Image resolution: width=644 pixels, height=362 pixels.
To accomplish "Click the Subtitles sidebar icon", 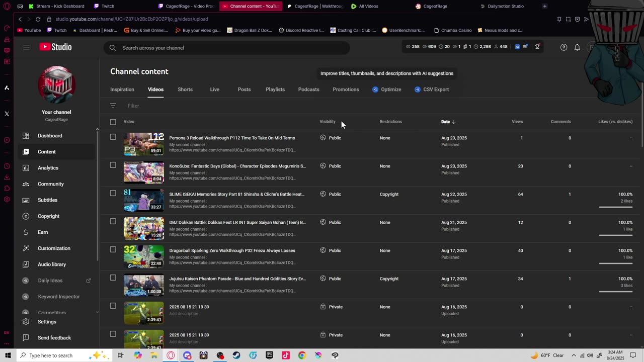I will pyautogui.click(x=26, y=200).
